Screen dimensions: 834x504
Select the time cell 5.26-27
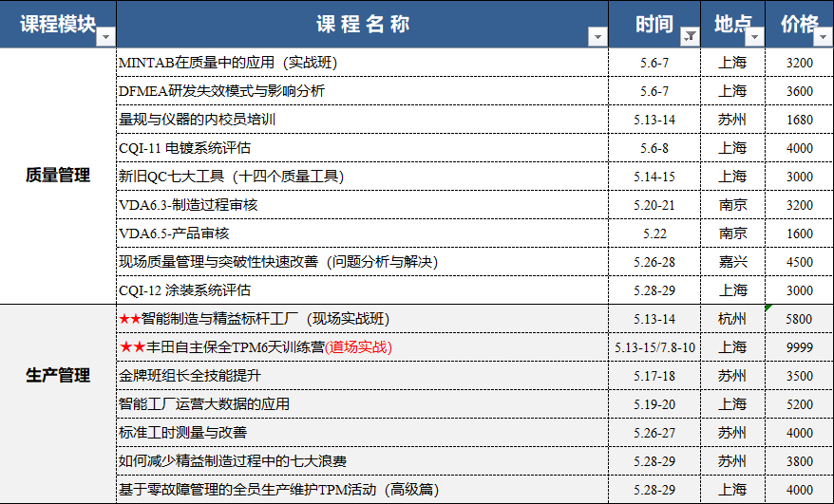tap(654, 433)
